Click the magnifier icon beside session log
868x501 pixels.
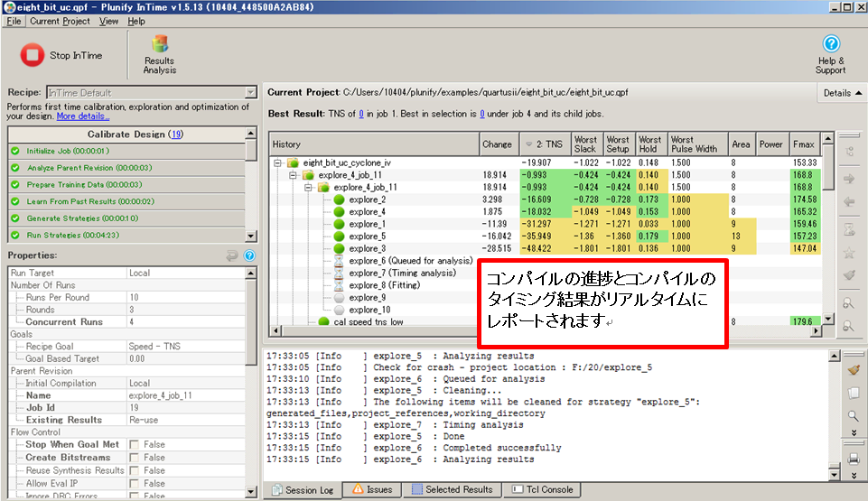[x=853, y=415]
